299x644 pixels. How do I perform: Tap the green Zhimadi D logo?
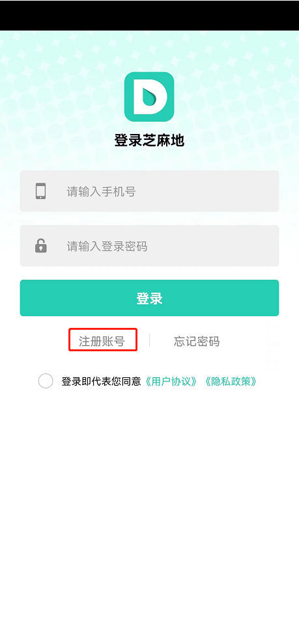149,96
